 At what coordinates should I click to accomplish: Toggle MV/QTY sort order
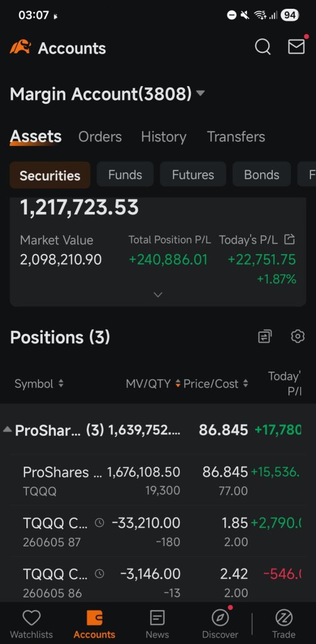[x=153, y=384]
